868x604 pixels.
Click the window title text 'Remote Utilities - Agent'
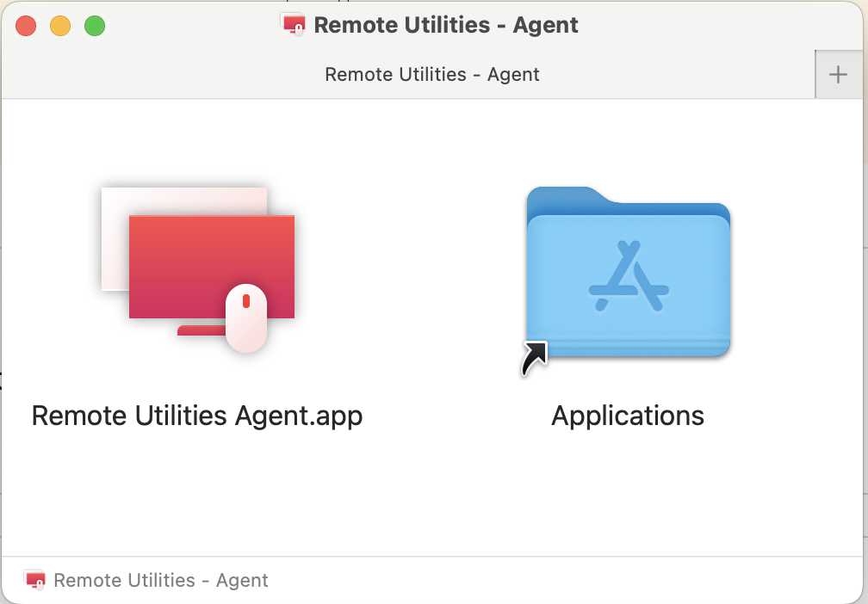[x=446, y=25]
